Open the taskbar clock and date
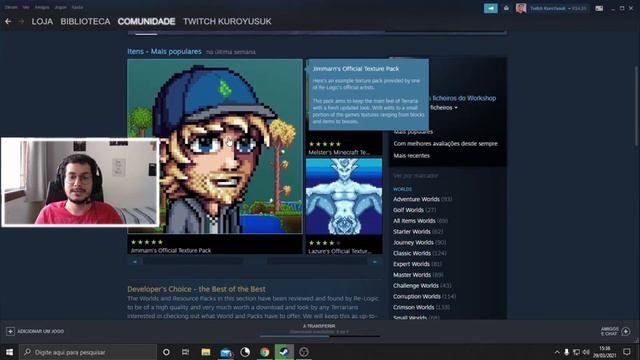Screen dimensions: 640x360 [604, 352]
